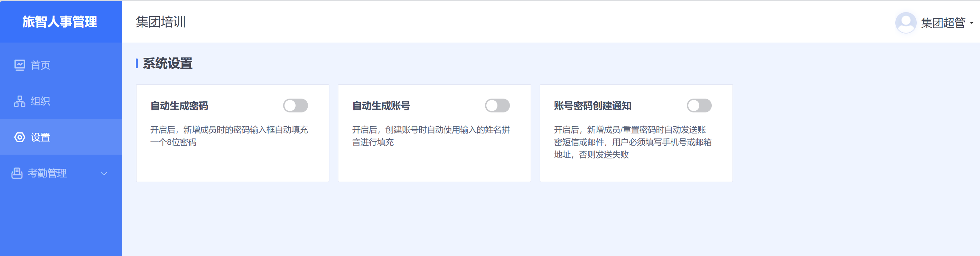The height and width of the screenshot is (256, 980).
Task: Turn on the 自动生成账号 toggle
Action: 497,106
